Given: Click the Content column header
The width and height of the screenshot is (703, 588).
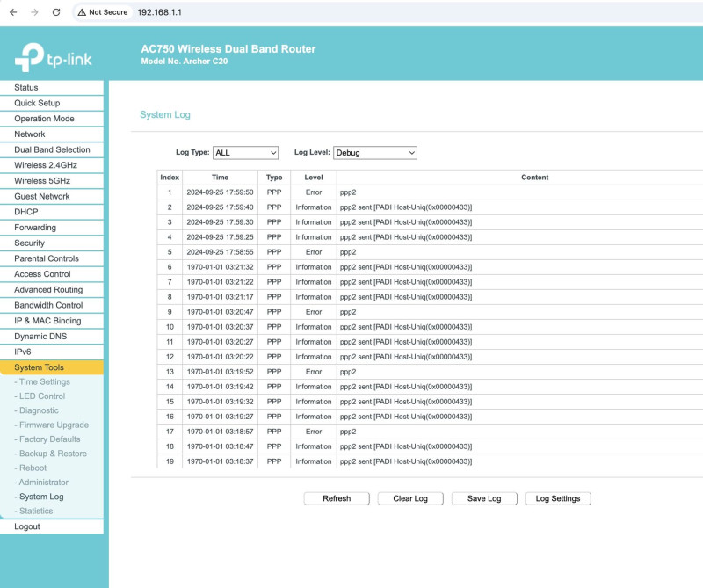Looking at the screenshot, I should click(x=535, y=178).
